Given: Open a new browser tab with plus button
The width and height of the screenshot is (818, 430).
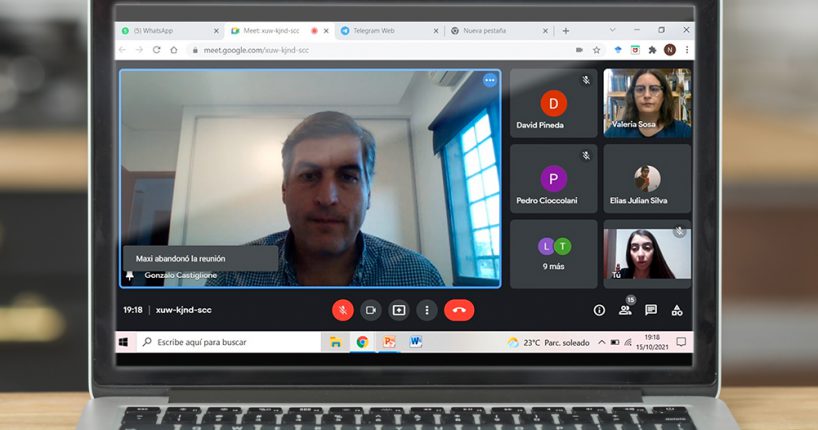Looking at the screenshot, I should 566,31.
